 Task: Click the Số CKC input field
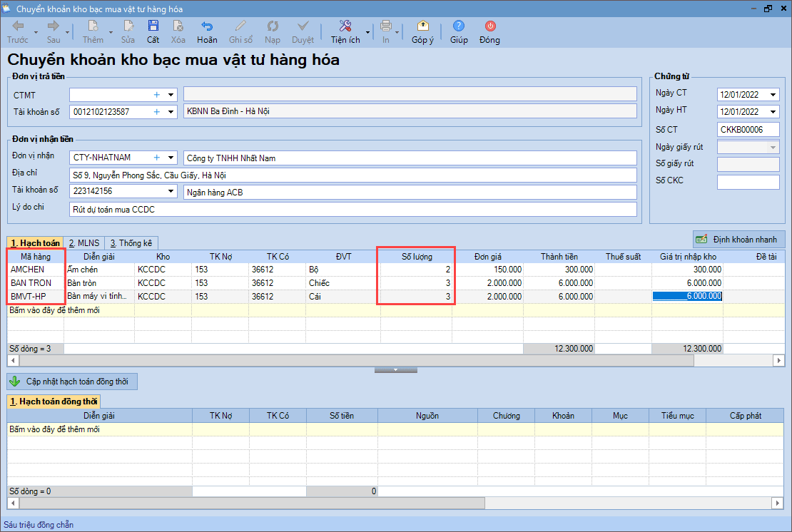click(x=748, y=182)
